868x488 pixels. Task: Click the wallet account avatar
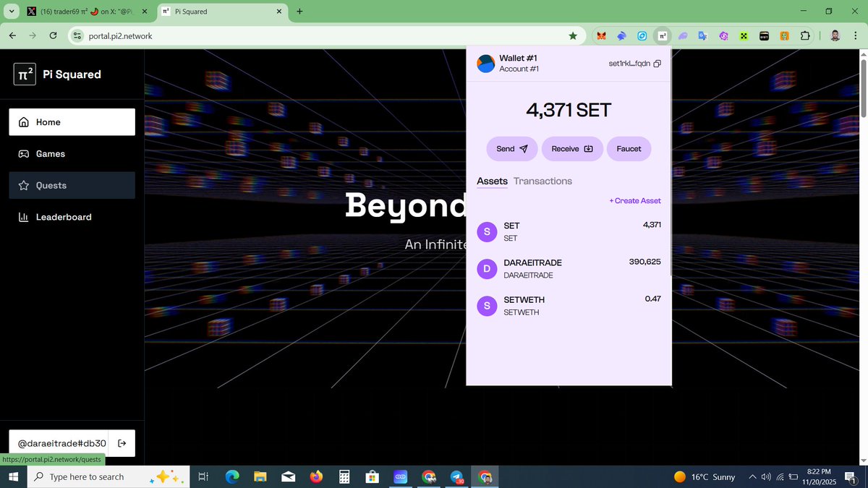(485, 64)
